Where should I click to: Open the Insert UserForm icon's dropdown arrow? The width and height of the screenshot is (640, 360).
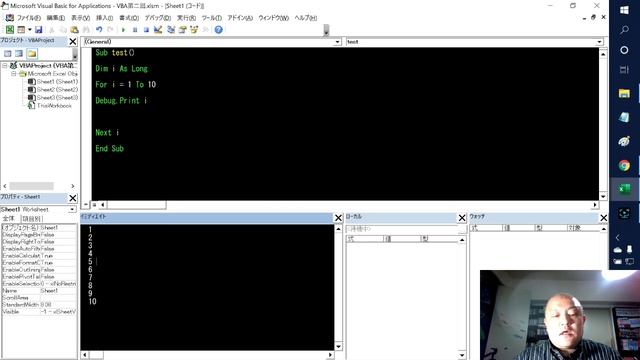point(29,29)
